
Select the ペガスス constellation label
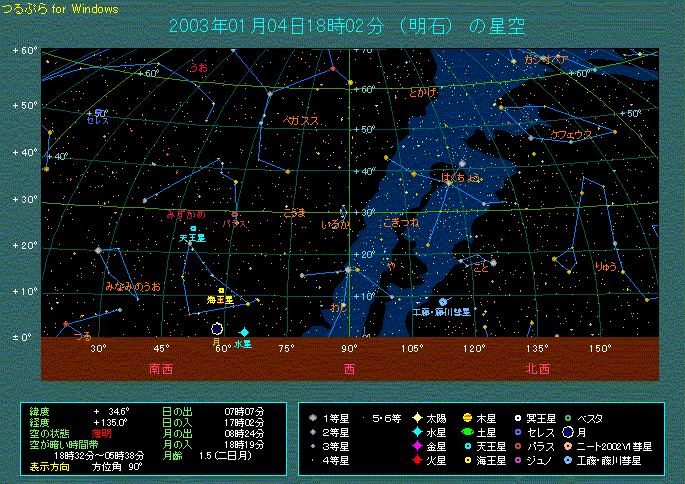pyautogui.click(x=301, y=120)
